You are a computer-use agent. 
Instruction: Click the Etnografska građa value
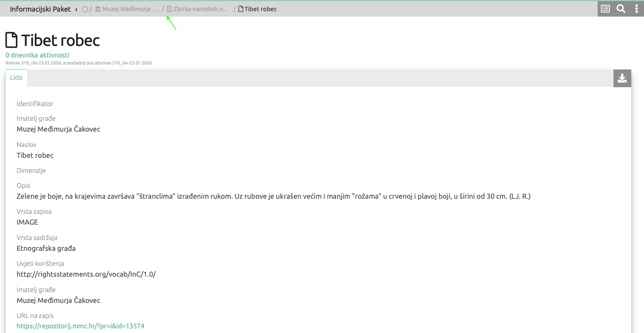click(x=46, y=248)
